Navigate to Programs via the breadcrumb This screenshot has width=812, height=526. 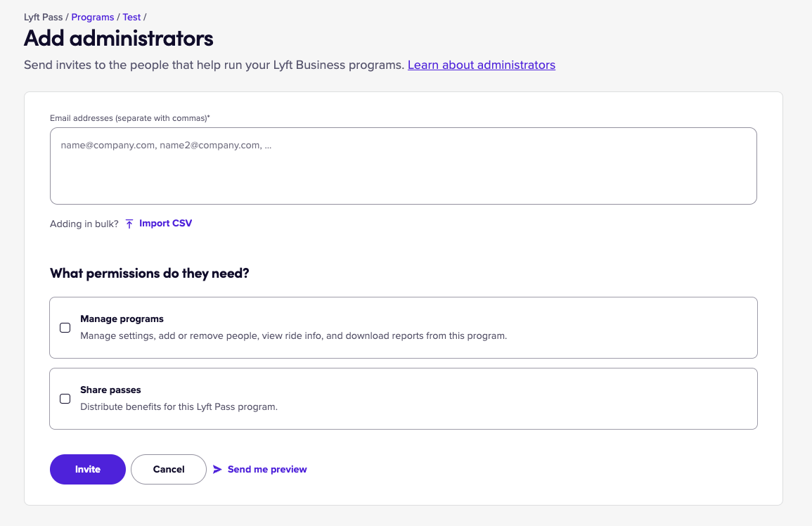pos(92,17)
